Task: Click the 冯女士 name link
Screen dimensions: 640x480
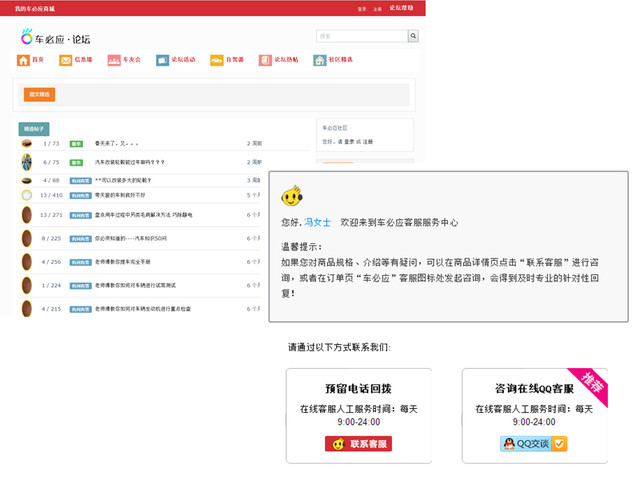Action: 317,222
